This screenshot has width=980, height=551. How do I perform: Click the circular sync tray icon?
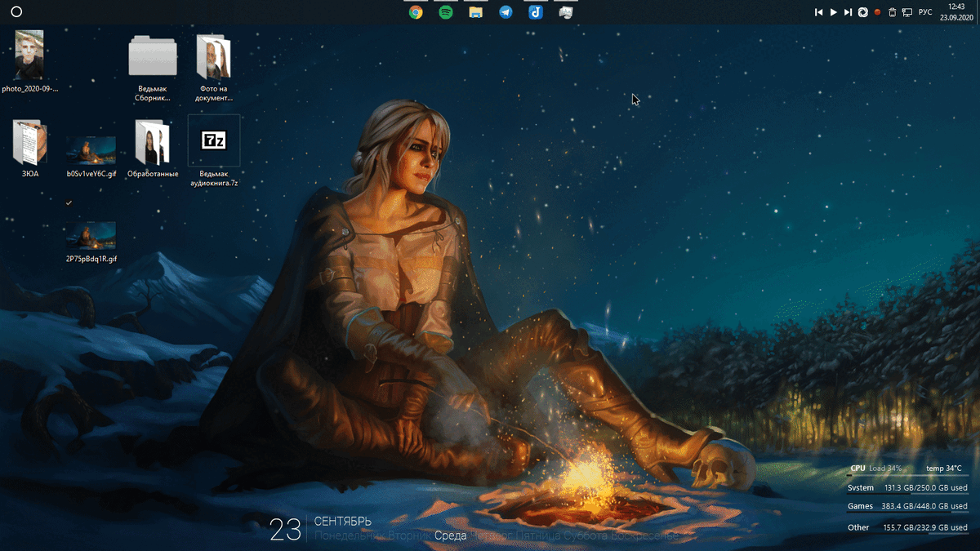pos(862,12)
